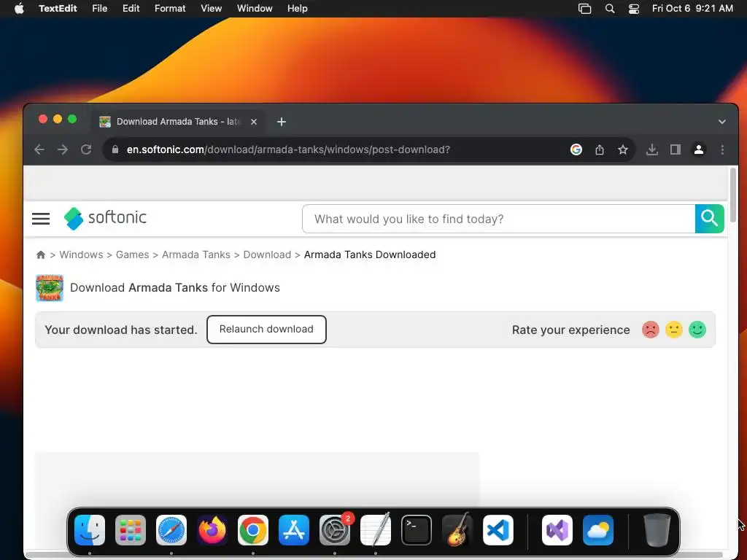This screenshot has height=560, width=747.
Task: Open Finder from the Dock
Action: tap(90, 530)
